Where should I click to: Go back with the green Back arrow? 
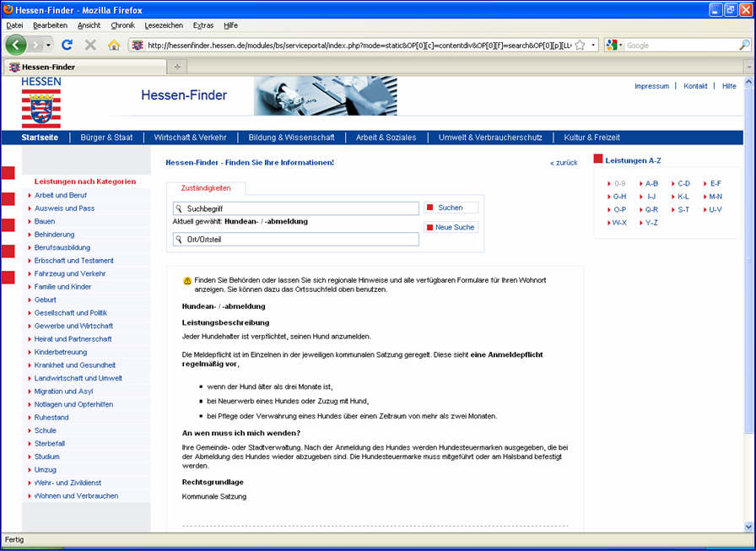pos(16,46)
